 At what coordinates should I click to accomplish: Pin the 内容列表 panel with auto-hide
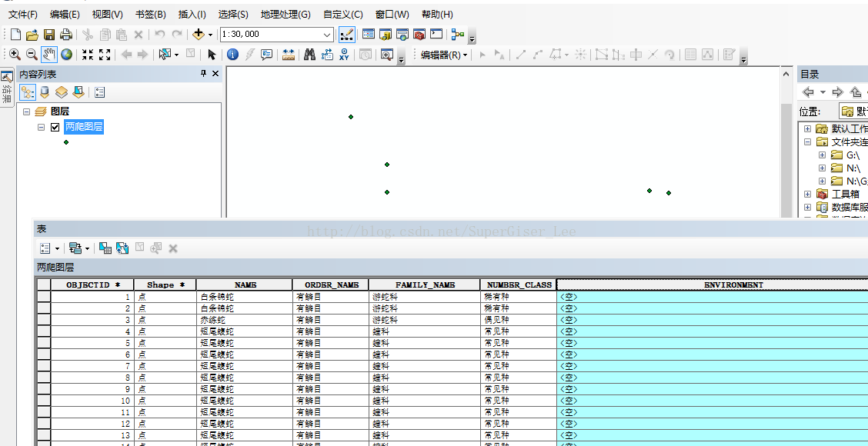(204, 74)
